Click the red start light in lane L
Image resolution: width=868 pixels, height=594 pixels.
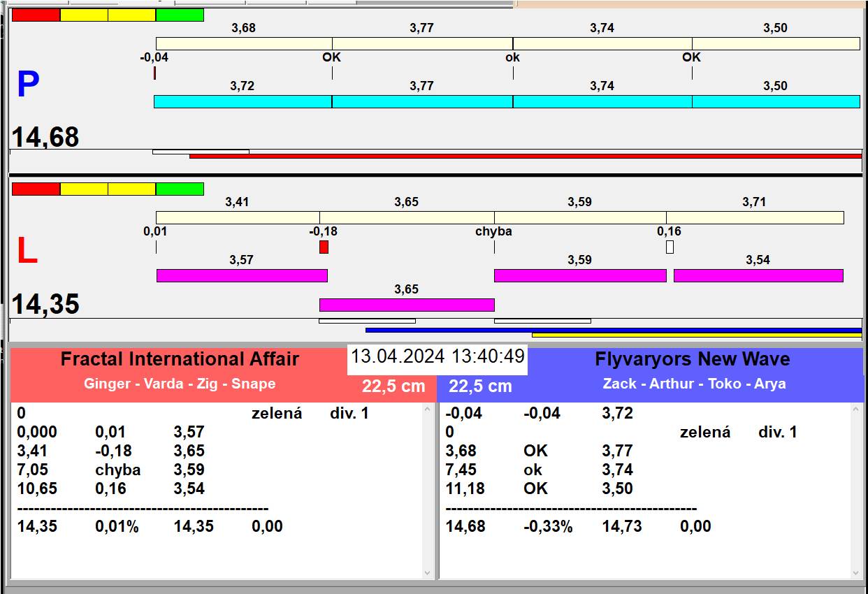coord(36,189)
